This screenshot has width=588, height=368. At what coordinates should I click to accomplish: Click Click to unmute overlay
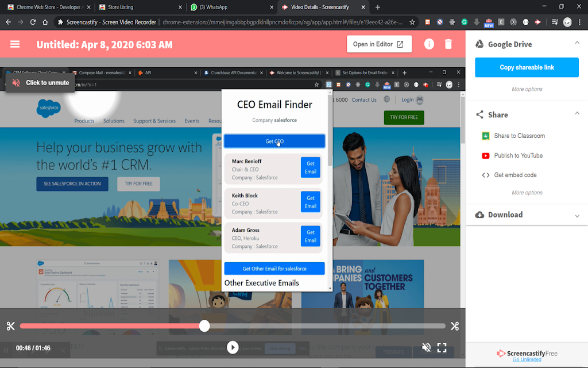tap(41, 83)
